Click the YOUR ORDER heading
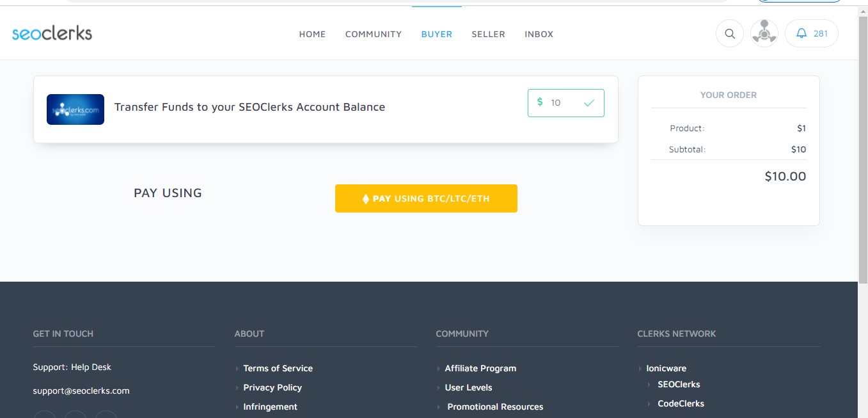Viewport: 868px width, 418px height. pos(729,95)
